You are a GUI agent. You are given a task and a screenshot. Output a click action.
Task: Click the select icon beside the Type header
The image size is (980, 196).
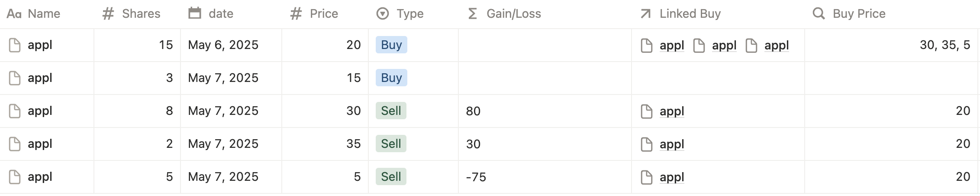(382, 14)
